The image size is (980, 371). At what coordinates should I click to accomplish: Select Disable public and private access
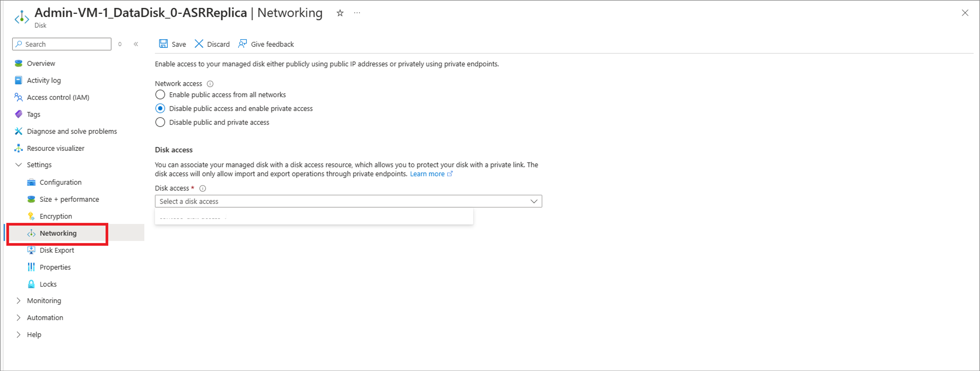(160, 122)
